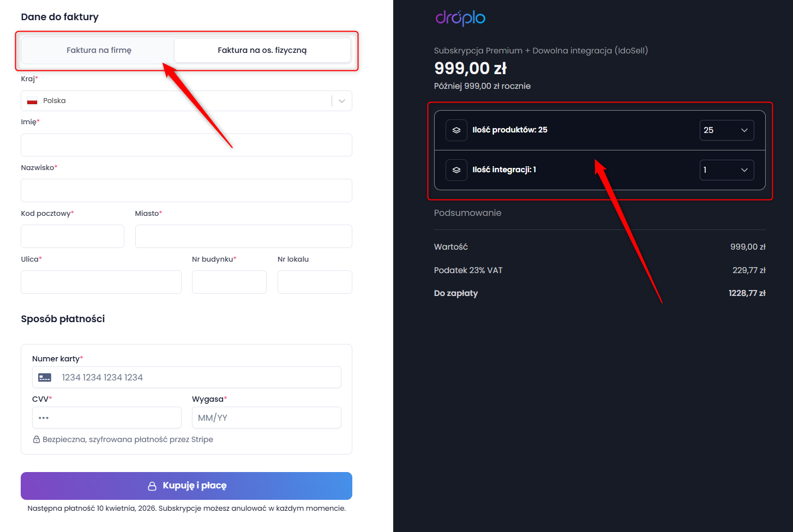Click the Nr budynku input field

point(229,282)
